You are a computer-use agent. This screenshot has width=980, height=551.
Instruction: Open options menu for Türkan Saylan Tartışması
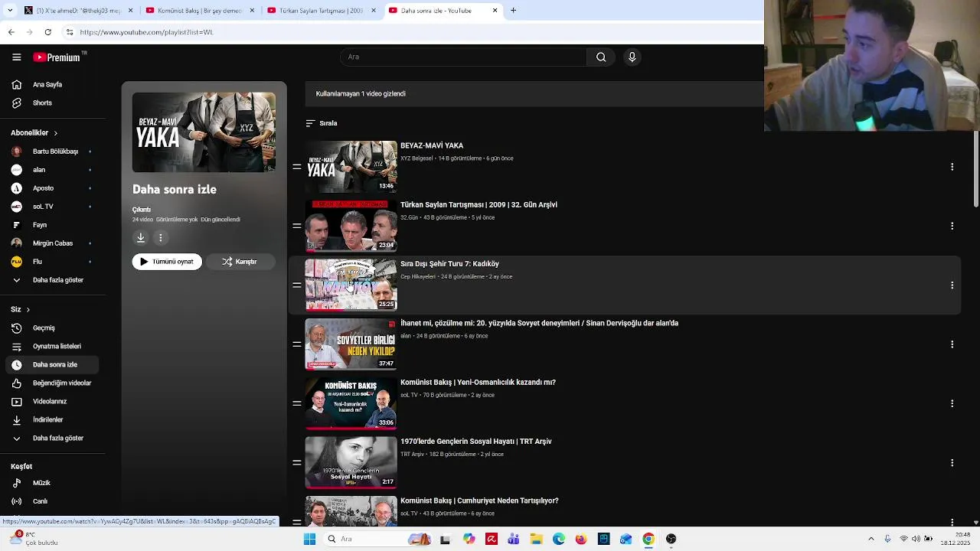tap(952, 226)
